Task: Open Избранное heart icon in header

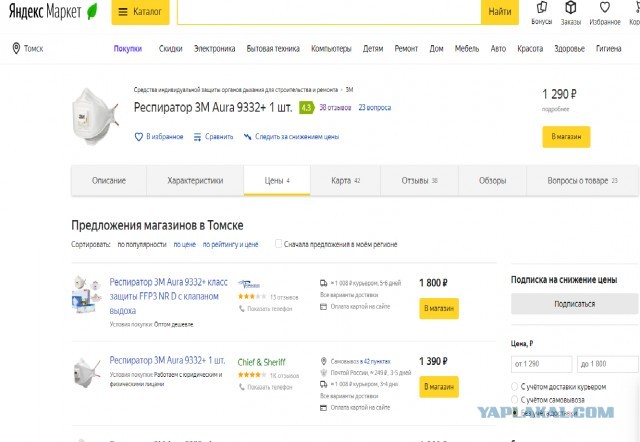Action: [604, 13]
